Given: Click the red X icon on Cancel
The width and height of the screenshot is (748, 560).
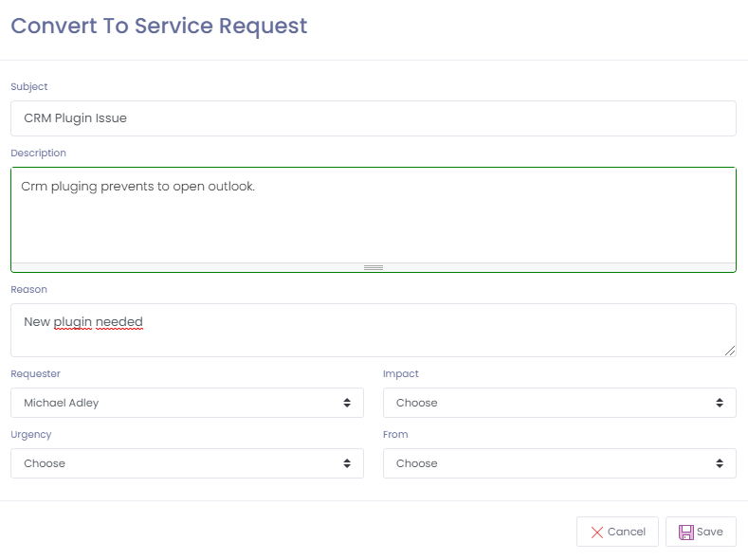Looking at the screenshot, I should point(597,533).
